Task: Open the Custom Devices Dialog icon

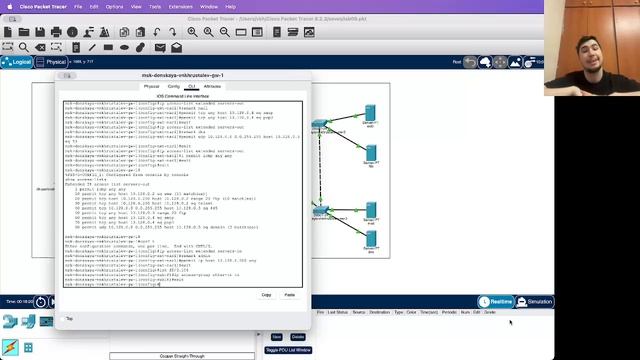Action: [277, 32]
